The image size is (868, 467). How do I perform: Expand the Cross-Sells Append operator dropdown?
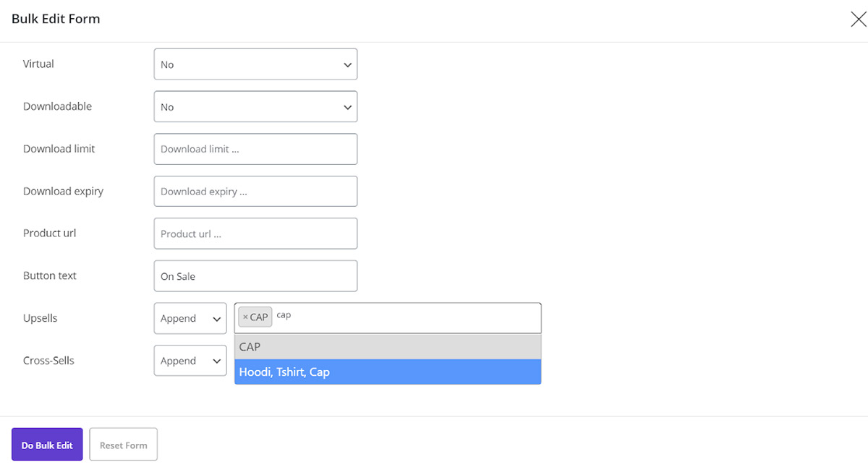190,361
